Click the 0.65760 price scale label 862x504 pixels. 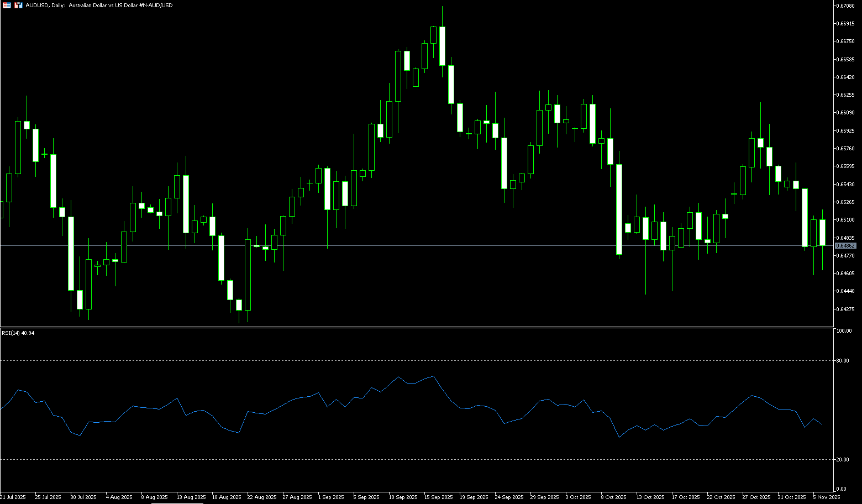[x=847, y=148]
